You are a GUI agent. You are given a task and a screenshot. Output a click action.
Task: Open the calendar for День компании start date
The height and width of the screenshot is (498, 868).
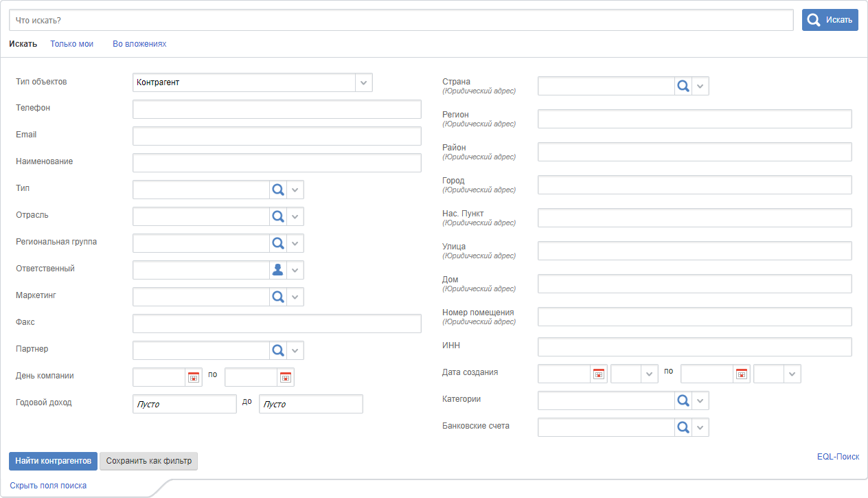pos(194,377)
